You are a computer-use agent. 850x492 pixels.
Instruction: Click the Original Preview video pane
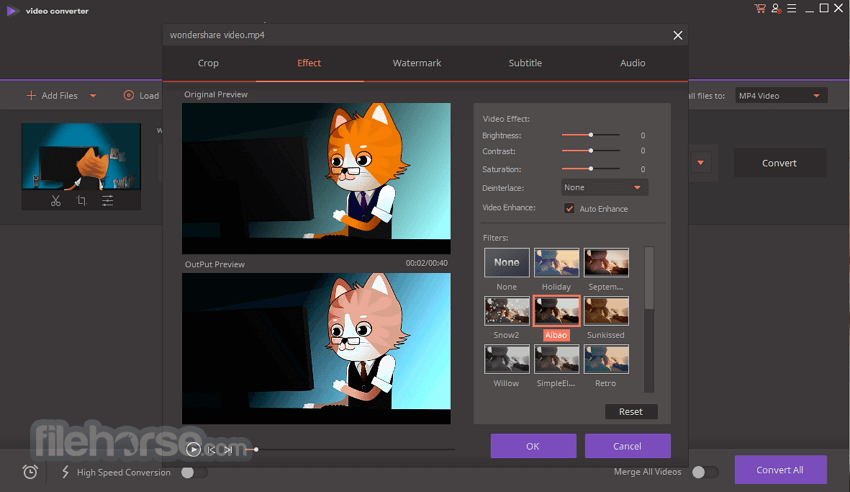click(316, 178)
